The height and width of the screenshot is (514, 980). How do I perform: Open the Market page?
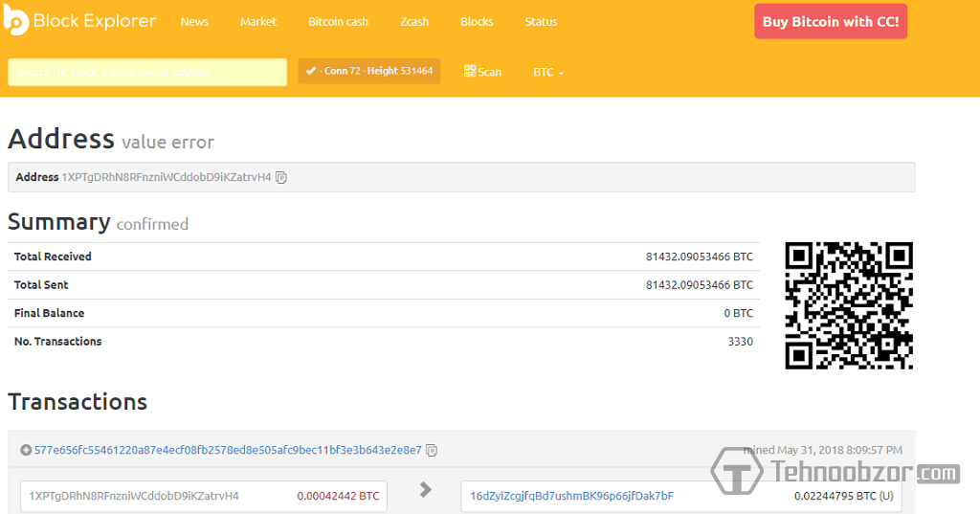pos(258,22)
